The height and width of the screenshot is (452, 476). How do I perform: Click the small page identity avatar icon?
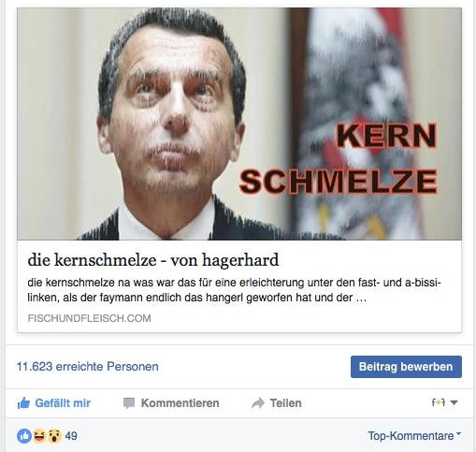[x=439, y=402]
